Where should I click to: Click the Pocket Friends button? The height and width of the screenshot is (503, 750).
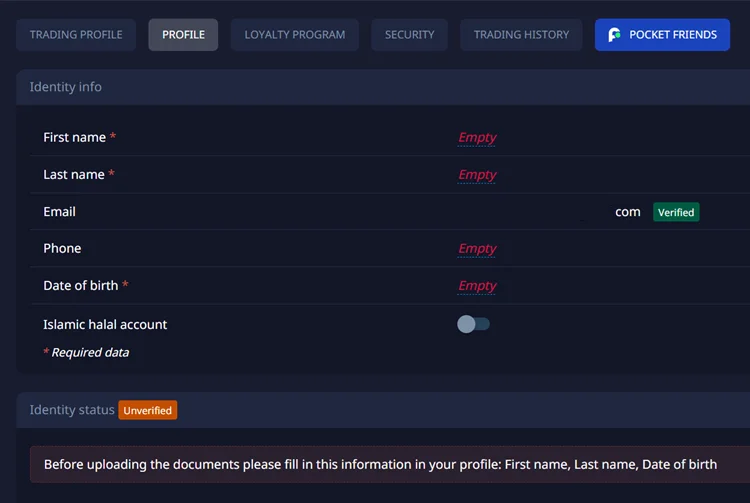[x=662, y=35]
